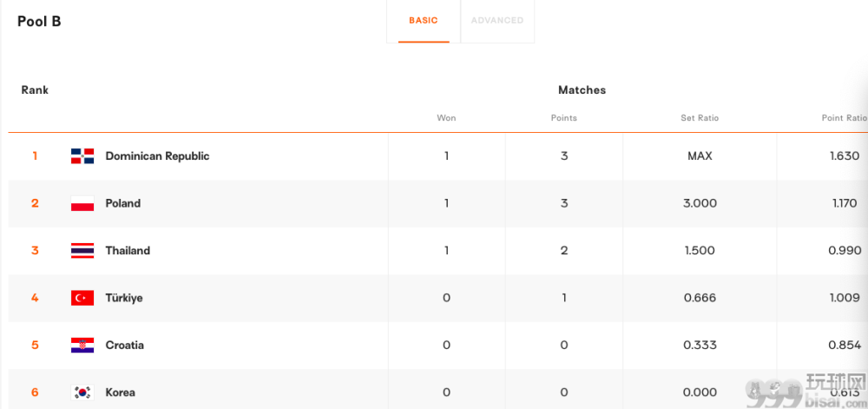This screenshot has width=868, height=409.
Task: Open the Korea team link
Action: (x=120, y=393)
